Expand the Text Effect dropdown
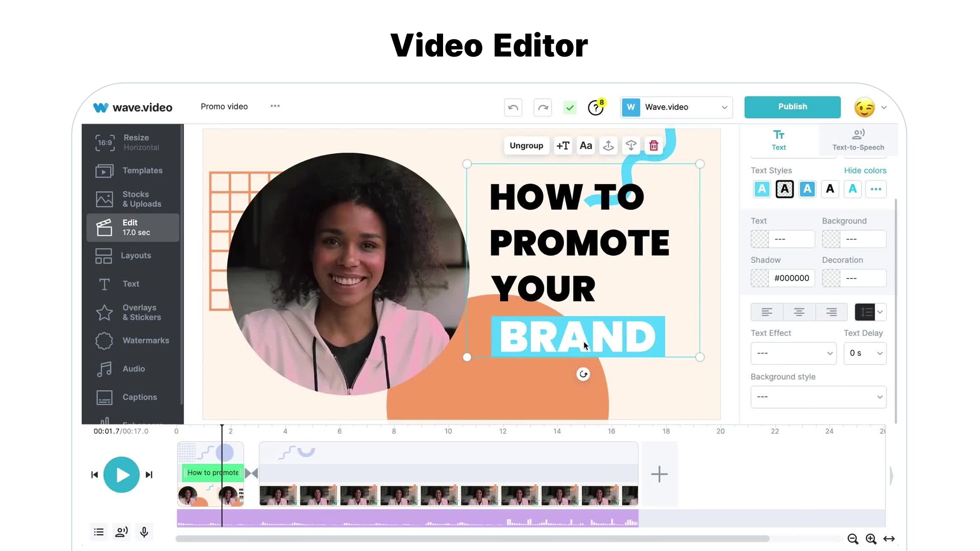Image resolution: width=980 pixels, height=551 pixels. pos(793,354)
